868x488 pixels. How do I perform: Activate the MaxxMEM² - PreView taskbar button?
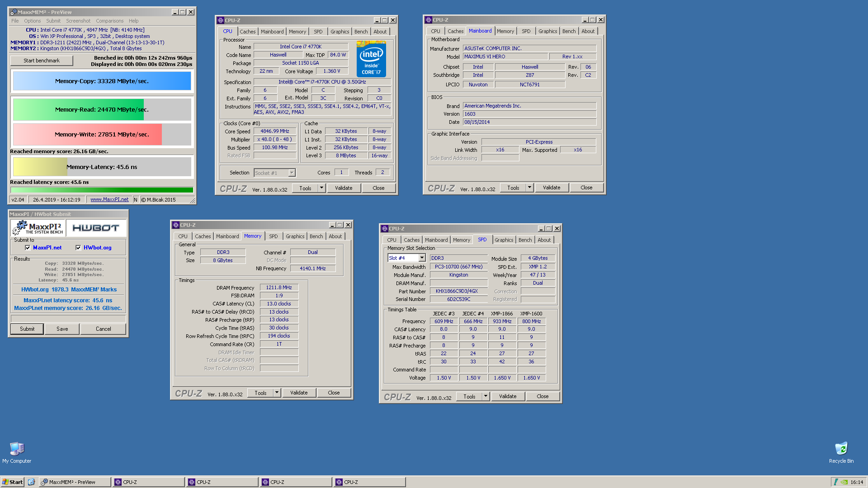click(75, 482)
